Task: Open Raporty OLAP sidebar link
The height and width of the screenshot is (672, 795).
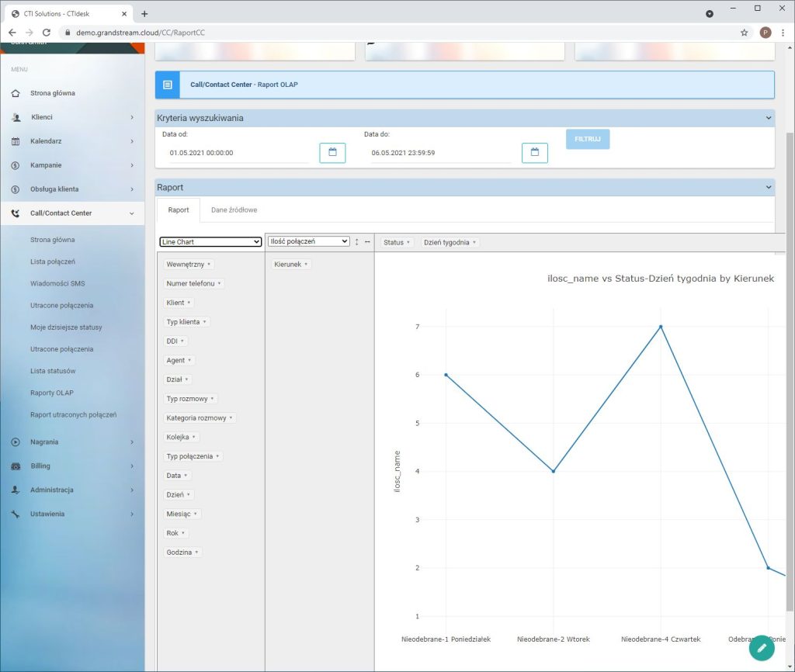Action: click(52, 393)
